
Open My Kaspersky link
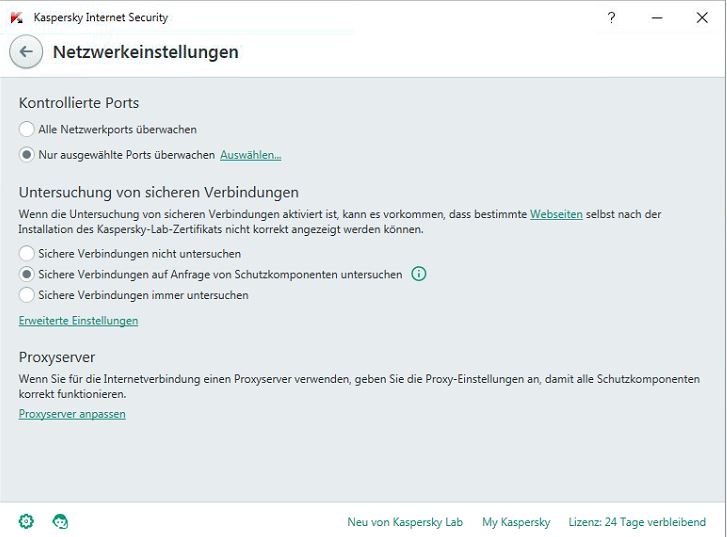(516, 522)
